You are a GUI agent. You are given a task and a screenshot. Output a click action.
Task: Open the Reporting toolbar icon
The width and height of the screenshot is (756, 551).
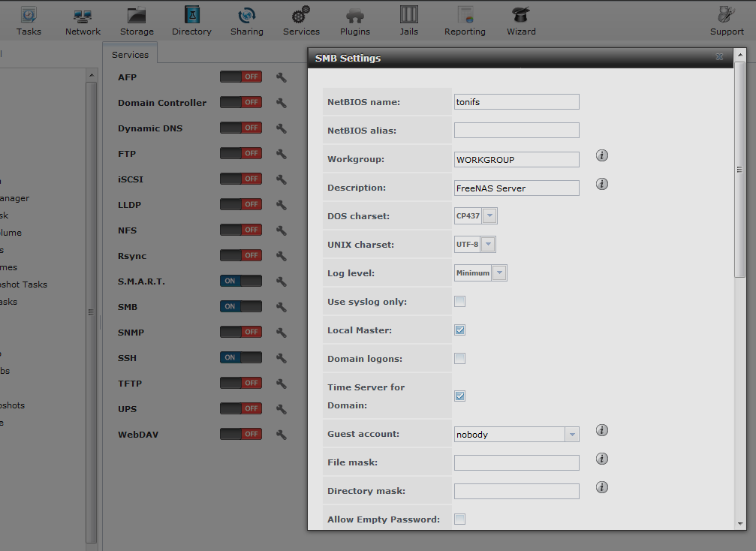tap(465, 20)
